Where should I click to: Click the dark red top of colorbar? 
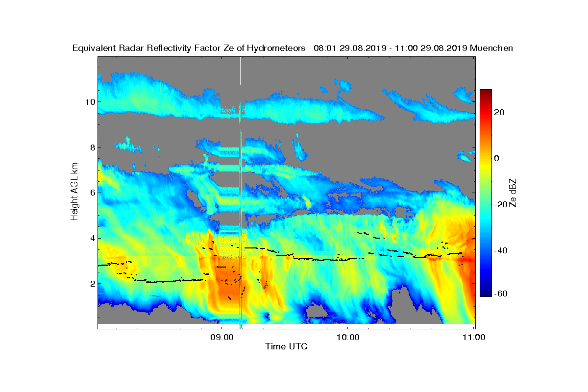tap(486, 93)
